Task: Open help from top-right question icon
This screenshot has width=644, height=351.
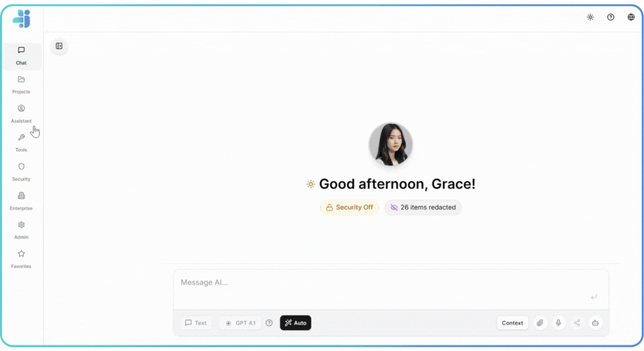Action: click(611, 17)
